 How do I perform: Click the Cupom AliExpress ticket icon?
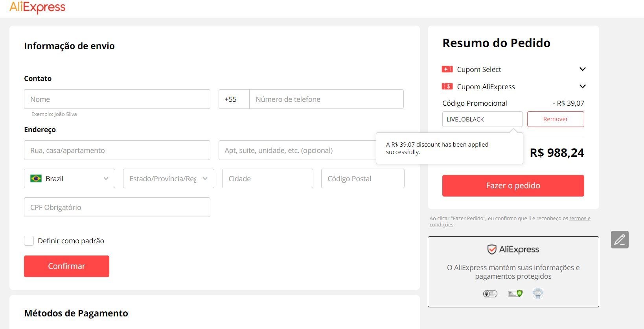(x=447, y=86)
